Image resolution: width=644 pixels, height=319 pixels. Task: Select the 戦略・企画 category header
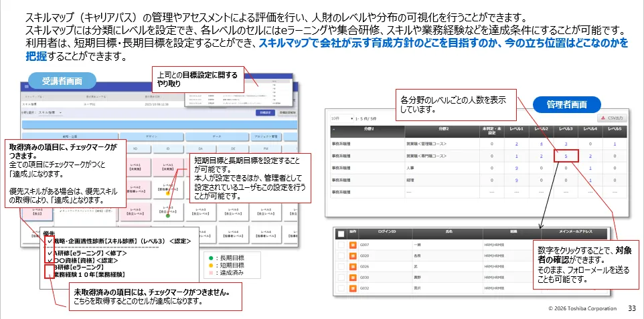click(x=69, y=135)
